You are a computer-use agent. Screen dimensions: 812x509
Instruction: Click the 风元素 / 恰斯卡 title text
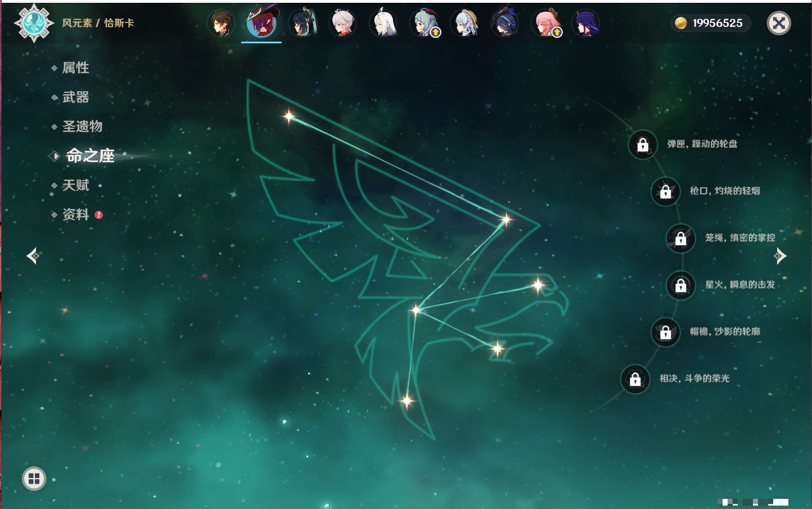[x=98, y=23]
